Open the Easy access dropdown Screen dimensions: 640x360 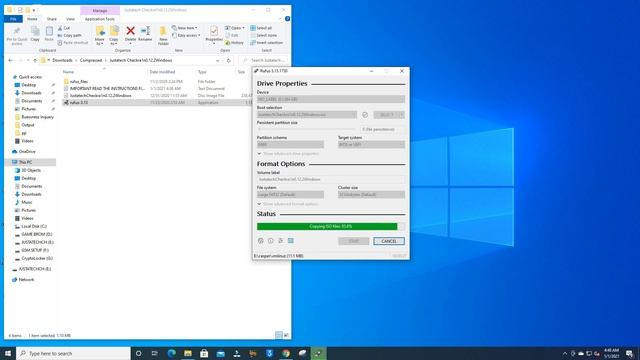pos(186,36)
